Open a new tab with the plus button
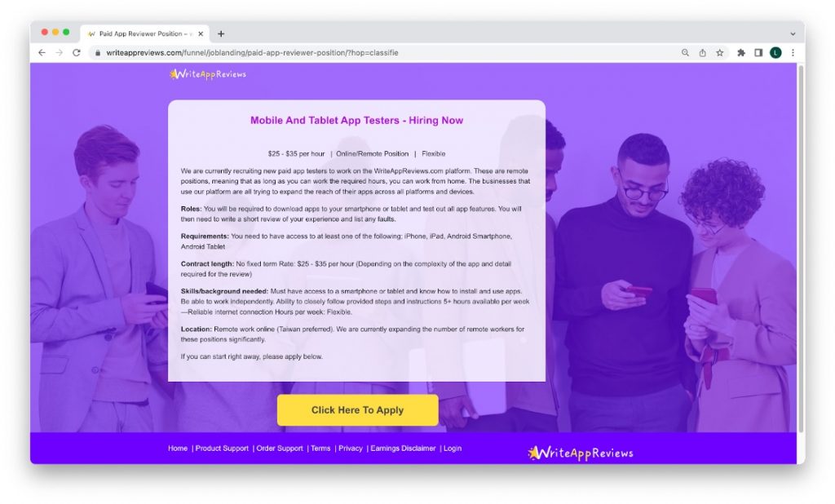 221,33
